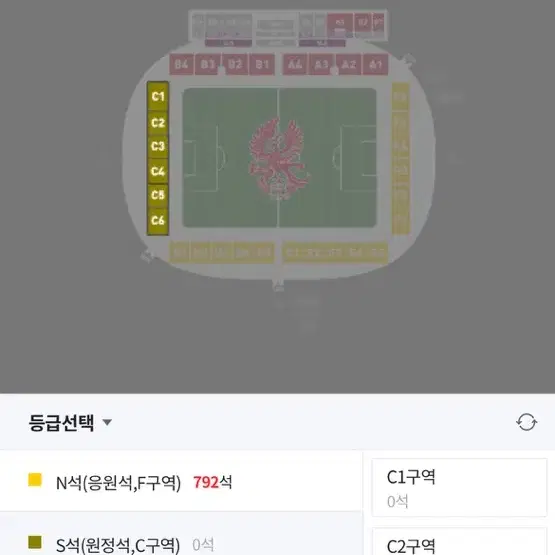Select the B4 stand section
The image size is (555, 555).
[x=181, y=64]
